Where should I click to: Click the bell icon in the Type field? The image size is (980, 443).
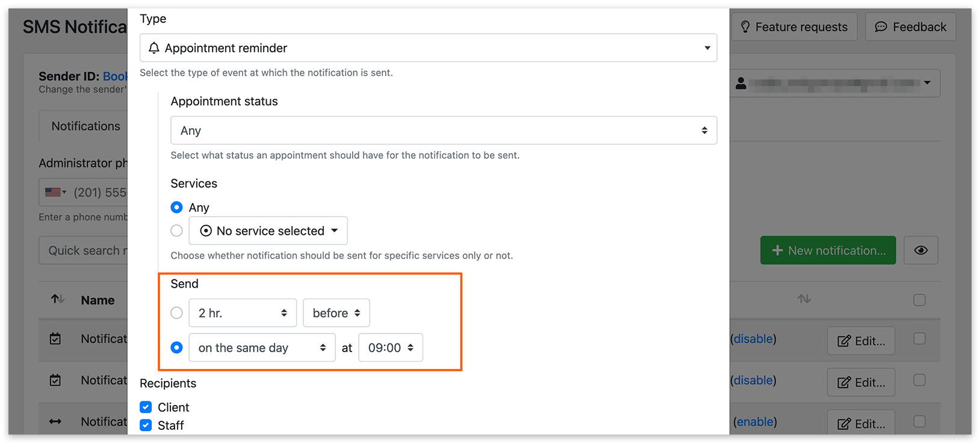pyautogui.click(x=155, y=48)
